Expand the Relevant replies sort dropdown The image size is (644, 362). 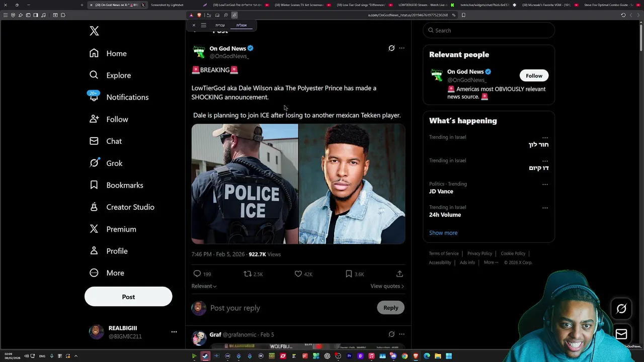(204, 286)
